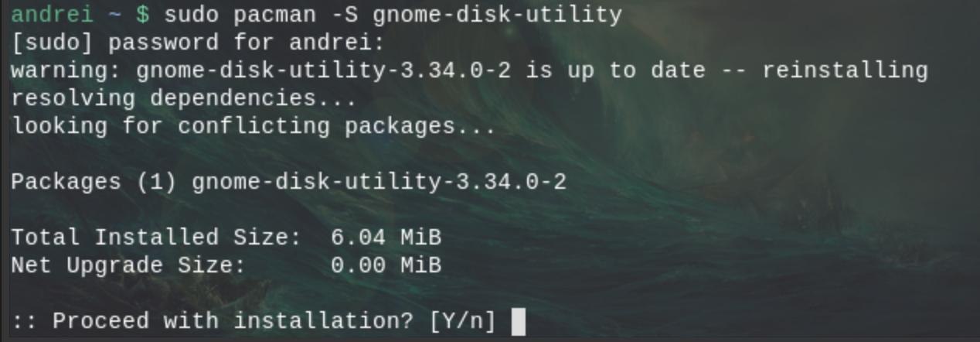Screen dimensions: 980x342
Task: Click the 'Total Installed Size:' label
Action: point(156,238)
